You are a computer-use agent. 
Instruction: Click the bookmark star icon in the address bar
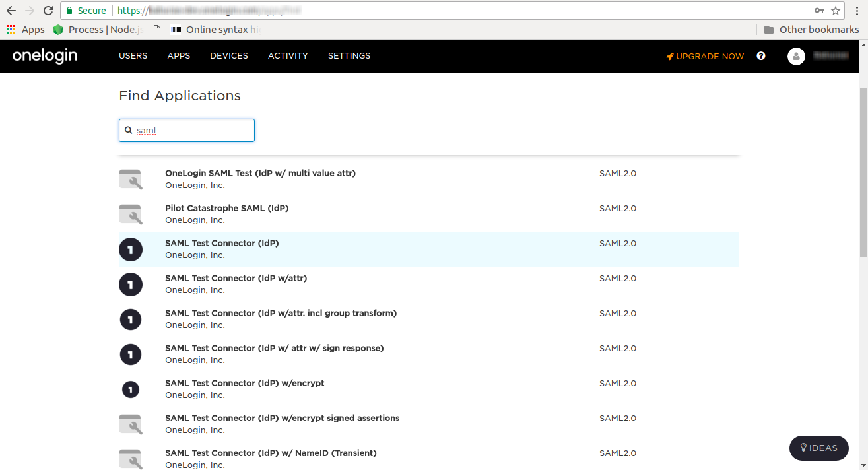click(x=836, y=11)
